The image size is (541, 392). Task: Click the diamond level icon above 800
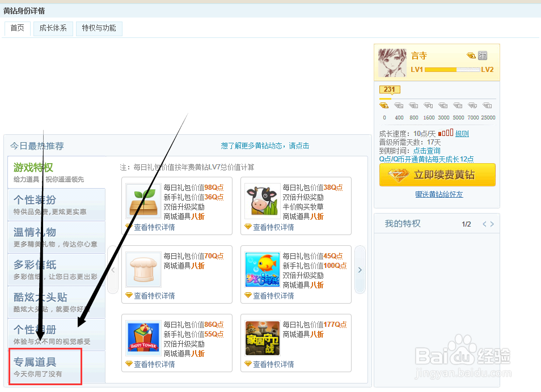point(413,105)
